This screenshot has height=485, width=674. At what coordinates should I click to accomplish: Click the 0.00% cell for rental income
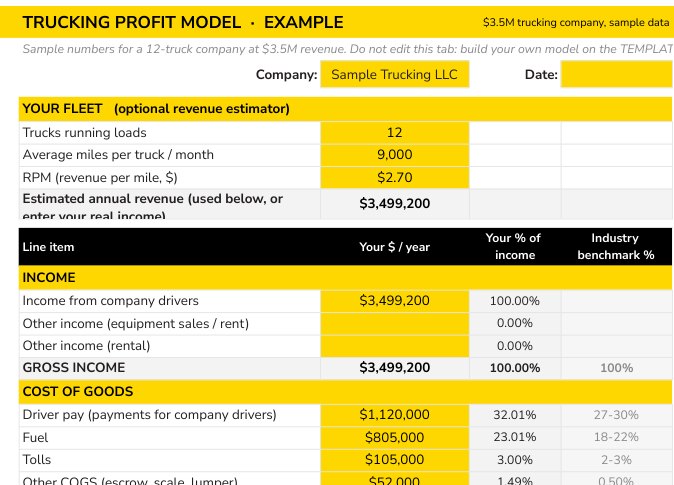(x=515, y=346)
